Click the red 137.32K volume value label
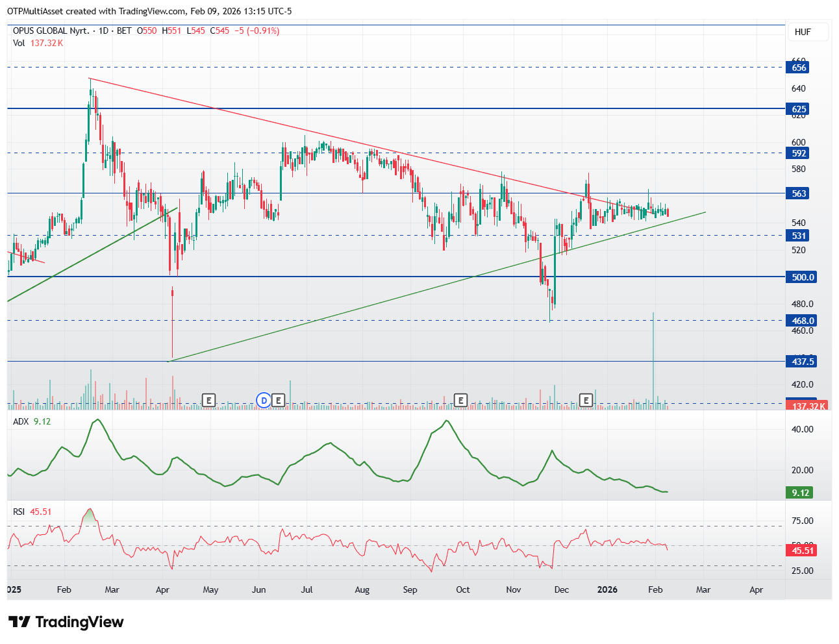This screenshot has height=644, width=839. [x=808, y=406]
